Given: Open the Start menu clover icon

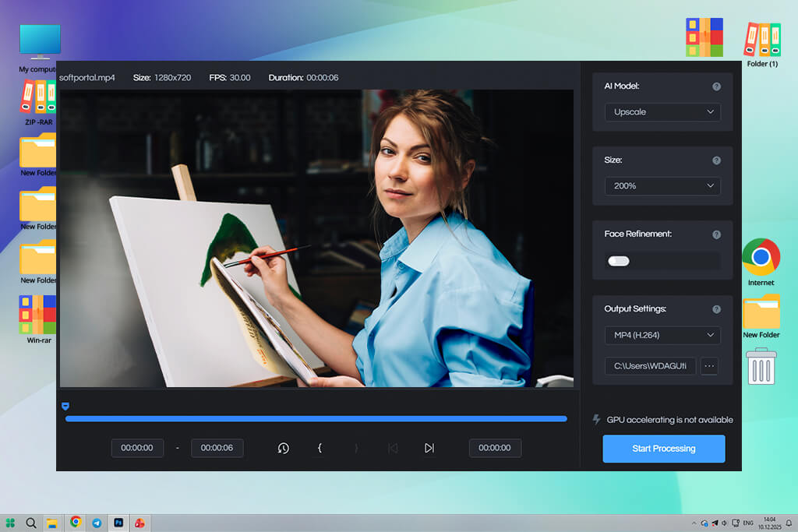Looking at the screenshot, I should click(10, 523).
